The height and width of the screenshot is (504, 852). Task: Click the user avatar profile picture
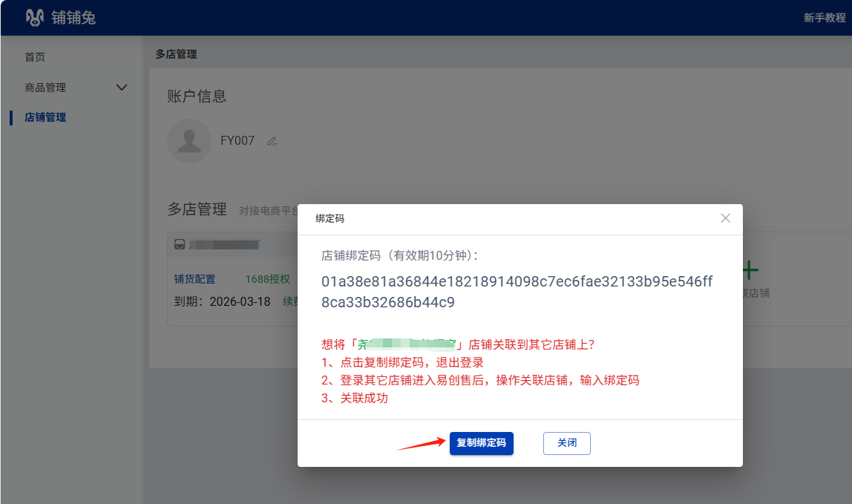(189, 141)
